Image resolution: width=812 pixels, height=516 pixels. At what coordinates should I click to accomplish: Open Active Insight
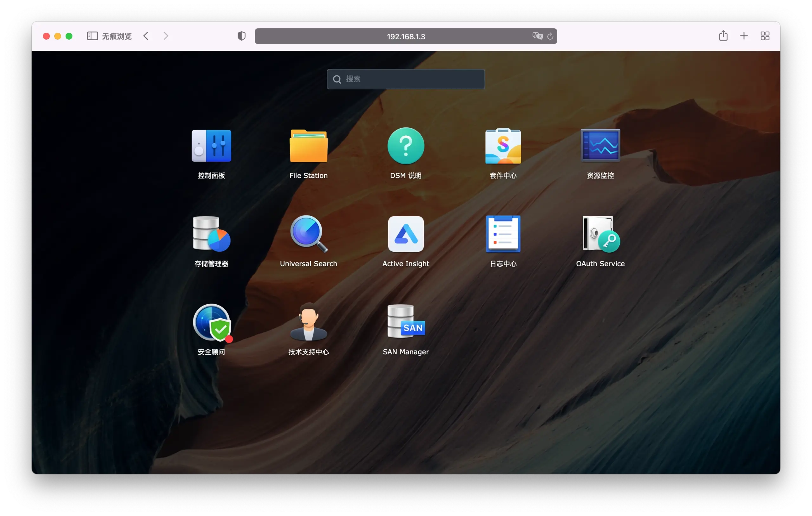click(406, 234)
